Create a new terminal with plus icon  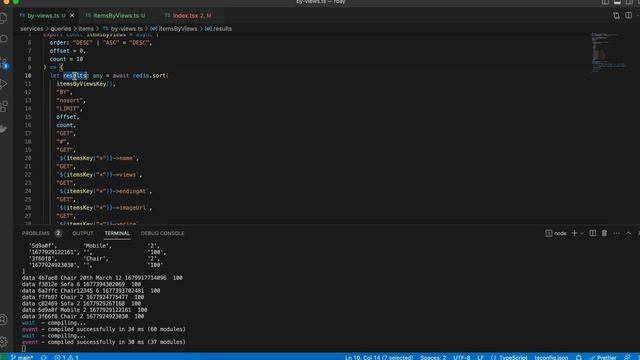pos(574,233)
